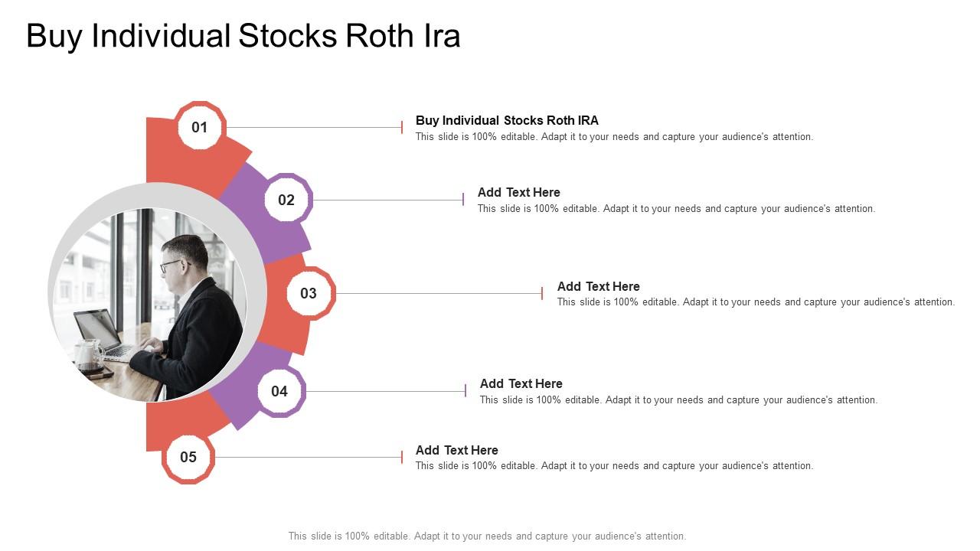This screenshot has width=980, height=551.
Task: Click 'Add Text Here' heading beside badge 03
Action: click(598, 286)
